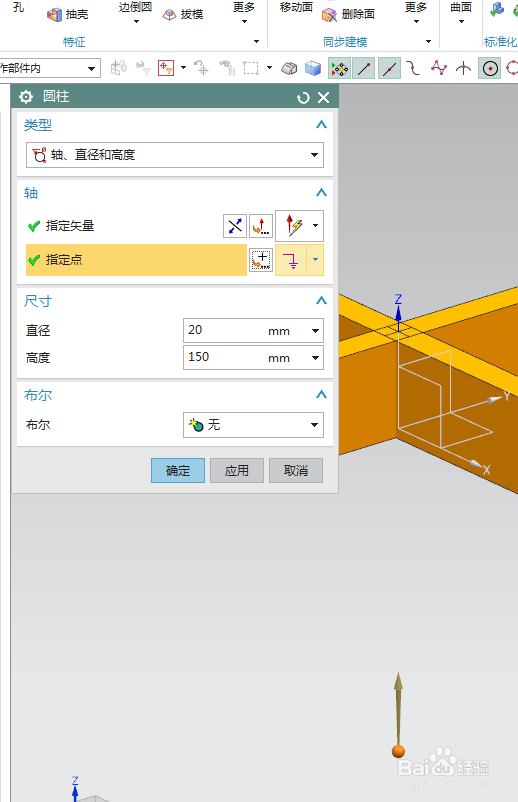Click the inferred vector icon
Image resolution: width=518 pixels, height=802 pixels.
pyautogui.click(x=292, y=226)
